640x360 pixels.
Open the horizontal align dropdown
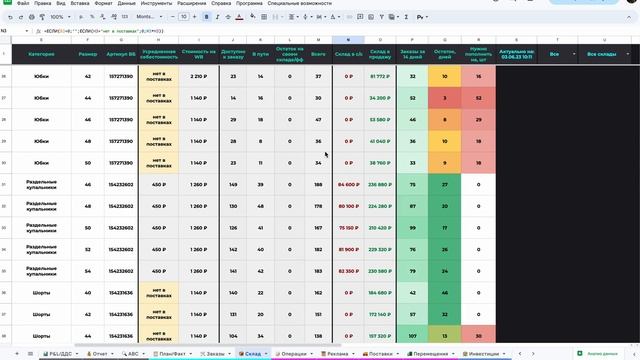(293, 17)
